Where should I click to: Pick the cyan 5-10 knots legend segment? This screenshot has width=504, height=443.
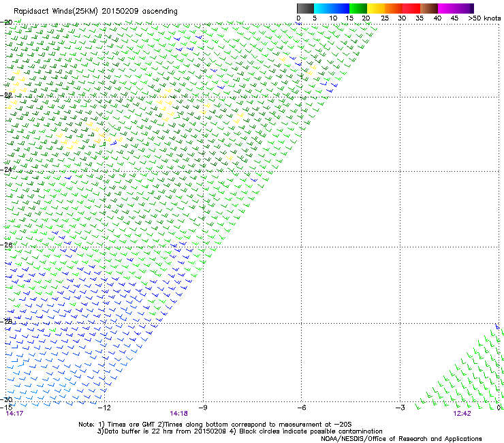(323, 8)
